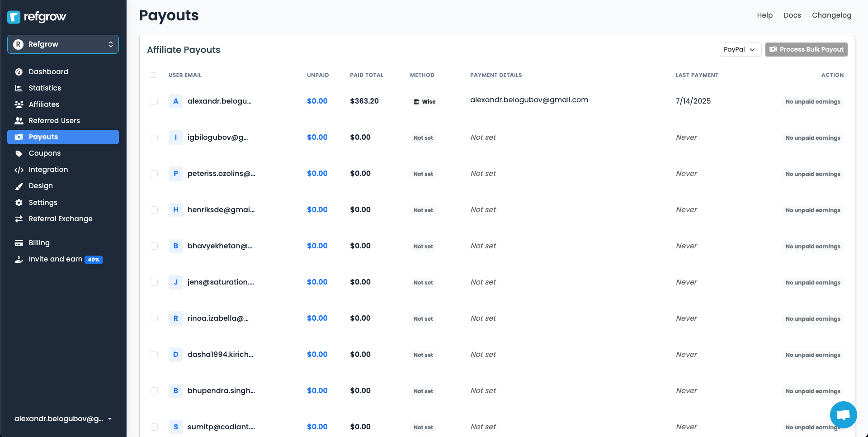Open the PayPal method dropdown
The height and width of the screenshot is (437, 868).
740,49
